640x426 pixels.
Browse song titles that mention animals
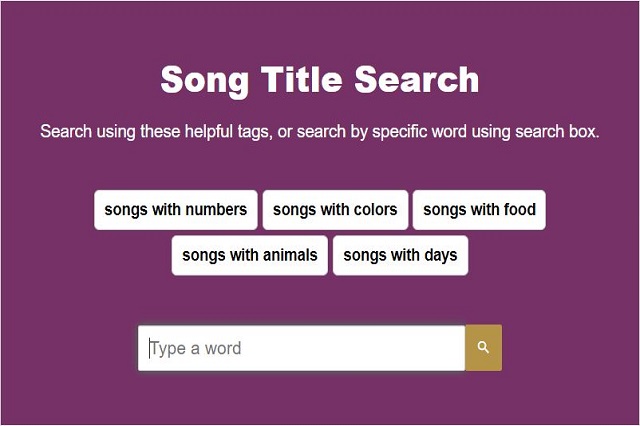(249, 255)
